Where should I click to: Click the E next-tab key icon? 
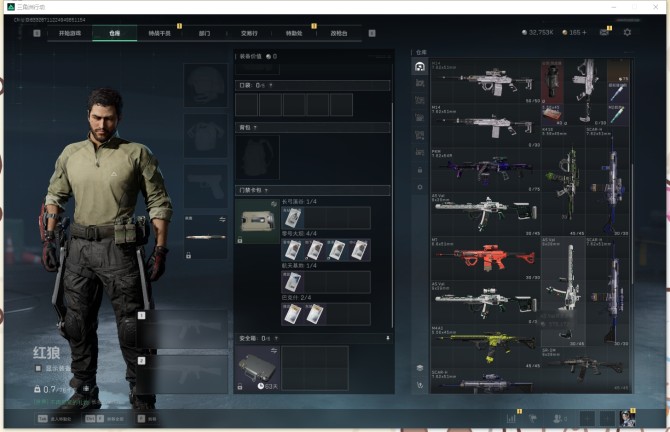[372, 33]
